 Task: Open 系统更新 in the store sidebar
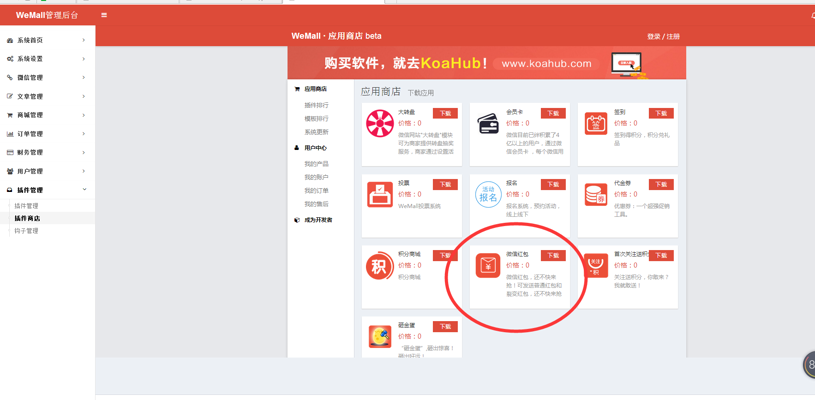click(317, 132)
